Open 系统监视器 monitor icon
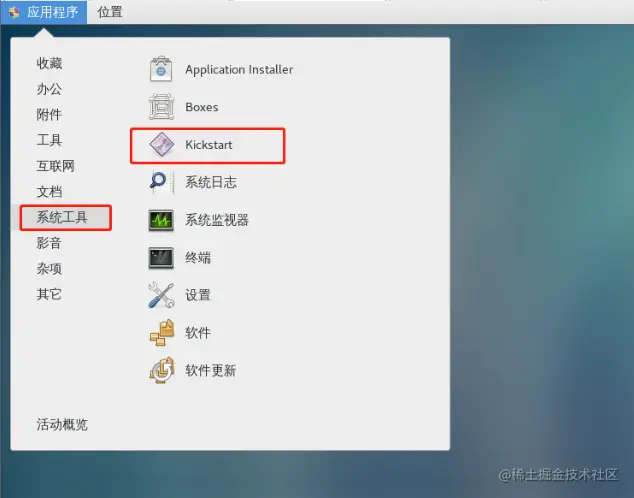This screenshot has height=498, width=634. click(x=161, y=220)
